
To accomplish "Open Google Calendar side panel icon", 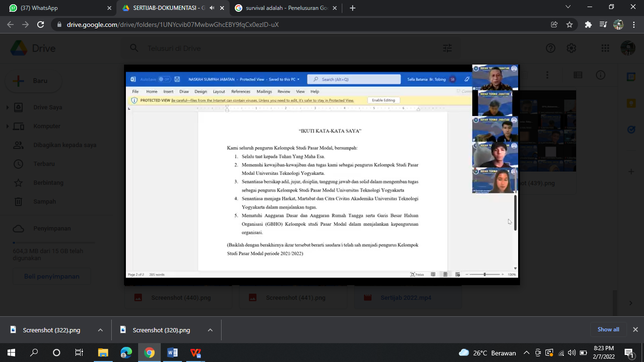I will (x=631, y=77).
